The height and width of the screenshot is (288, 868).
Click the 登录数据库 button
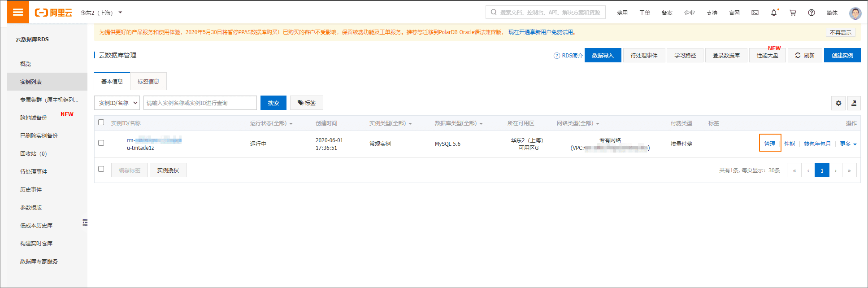tap(726, 55)
